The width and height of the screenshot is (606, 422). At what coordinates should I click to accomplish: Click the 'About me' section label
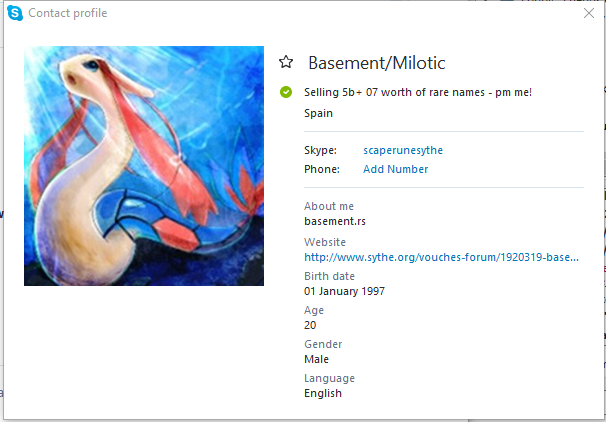coord(329,206)
